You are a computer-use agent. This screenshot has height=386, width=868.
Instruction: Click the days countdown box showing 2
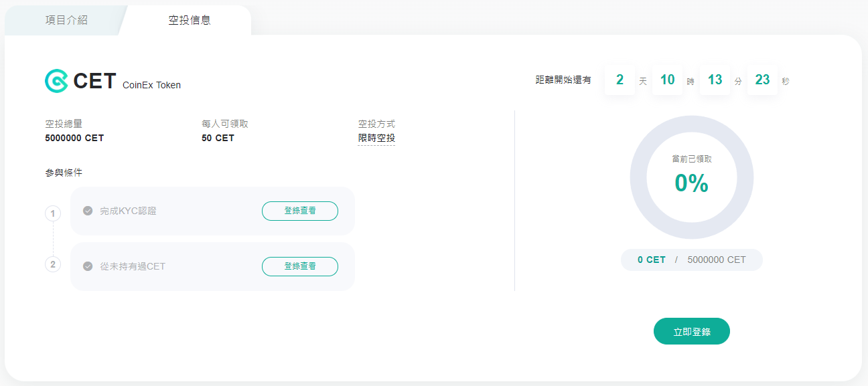click(620, 80)
